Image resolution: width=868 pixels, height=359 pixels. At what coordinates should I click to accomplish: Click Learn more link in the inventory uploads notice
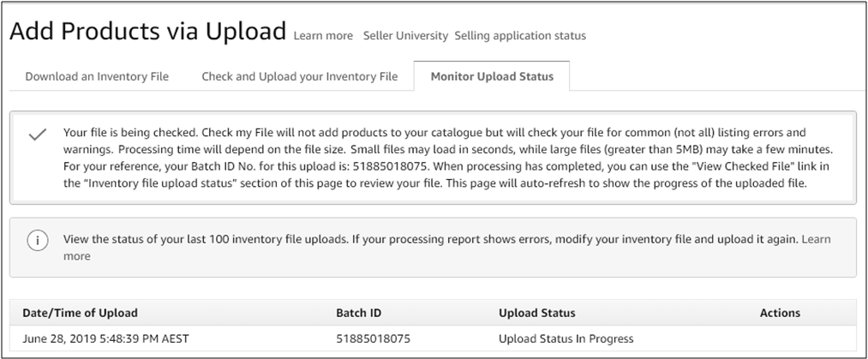point(815,240)
